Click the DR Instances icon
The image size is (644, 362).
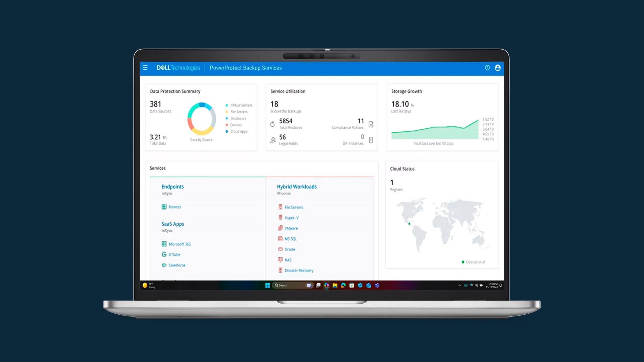tap(371, 140)
